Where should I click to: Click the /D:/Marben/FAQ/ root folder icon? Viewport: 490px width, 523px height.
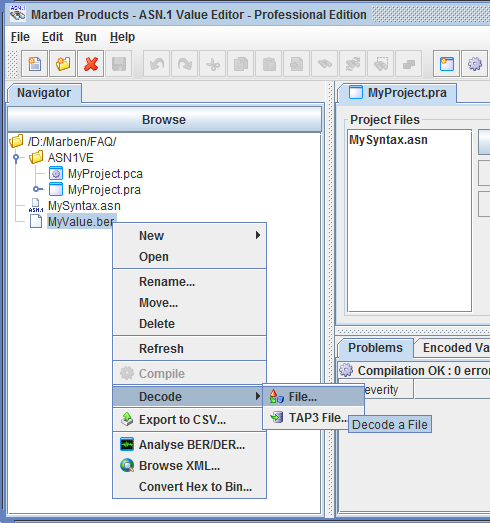[x=16, y=141]
